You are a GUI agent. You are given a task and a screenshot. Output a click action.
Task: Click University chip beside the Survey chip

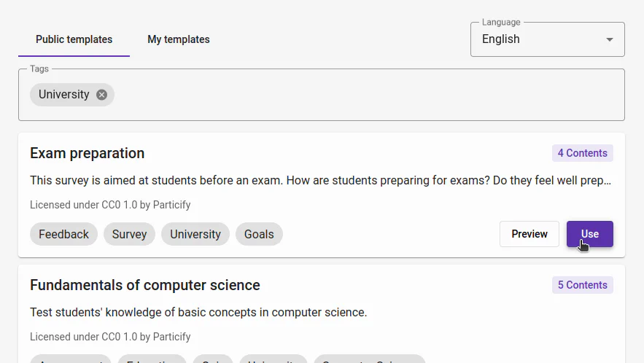(195, 234)
